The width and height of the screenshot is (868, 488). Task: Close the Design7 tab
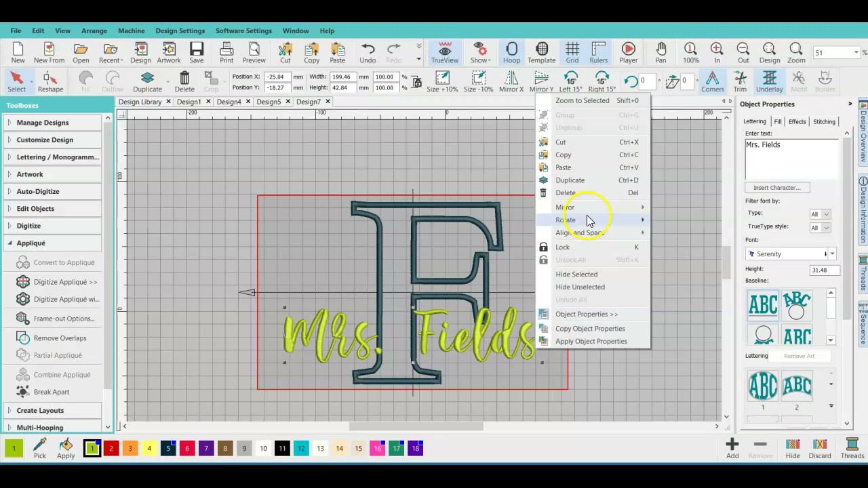pos(328,102)
